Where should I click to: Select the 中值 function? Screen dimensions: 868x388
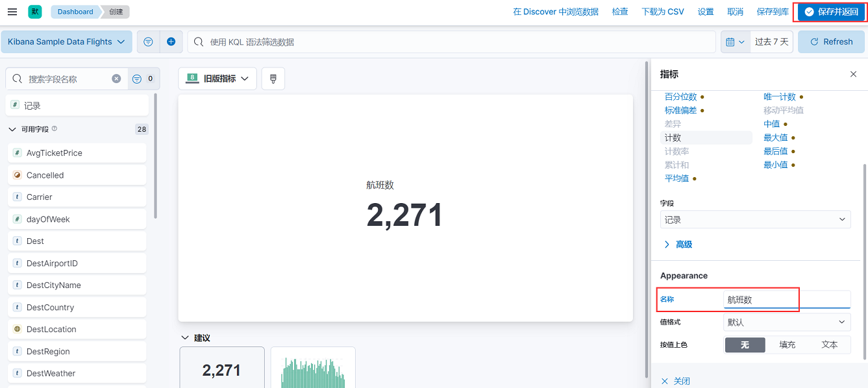[771, 124]
